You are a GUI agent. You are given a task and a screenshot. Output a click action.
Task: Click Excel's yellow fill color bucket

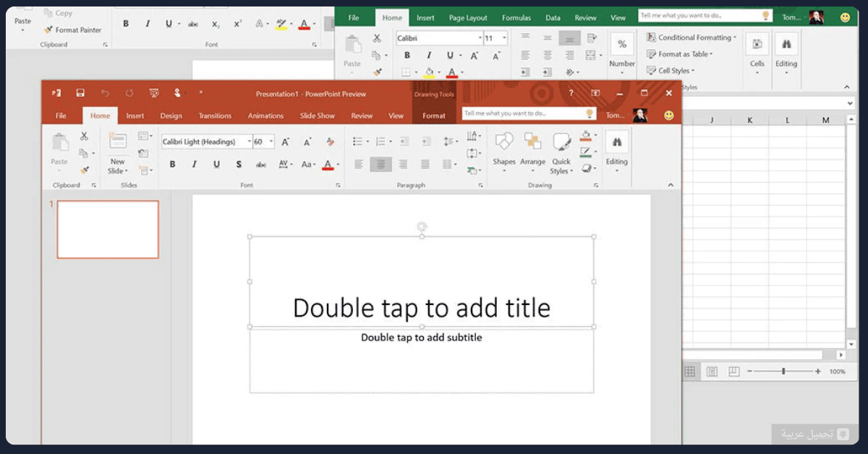[x=429, y=72]
